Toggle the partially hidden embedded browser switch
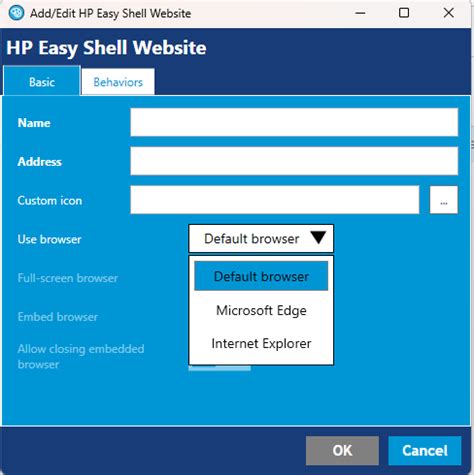Viewport: 474px width, 475px height. [219, 368]
